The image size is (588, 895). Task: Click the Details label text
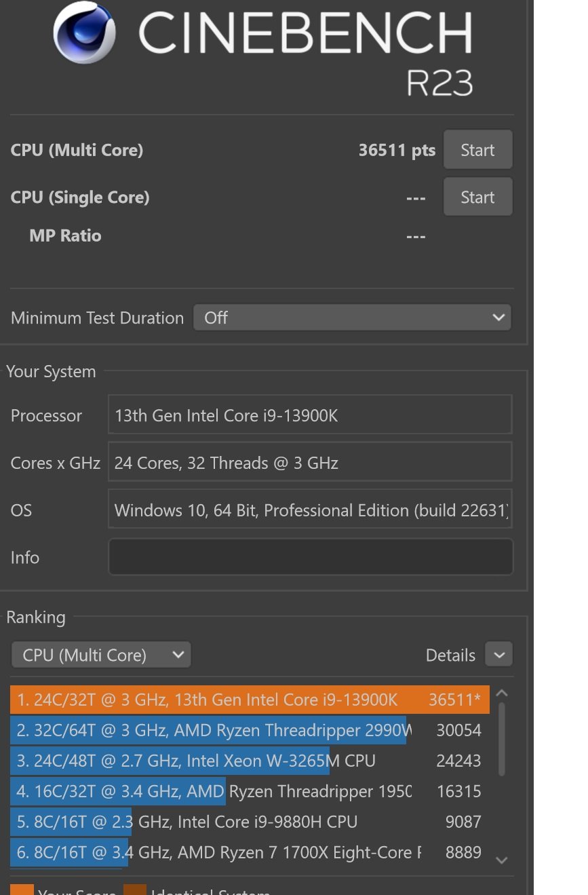[x=450, y=655]
